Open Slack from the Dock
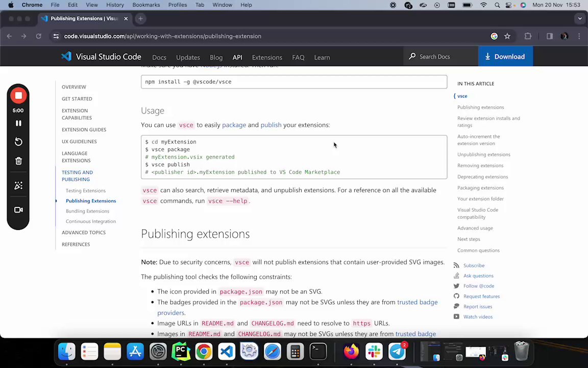 coord(374,352)
